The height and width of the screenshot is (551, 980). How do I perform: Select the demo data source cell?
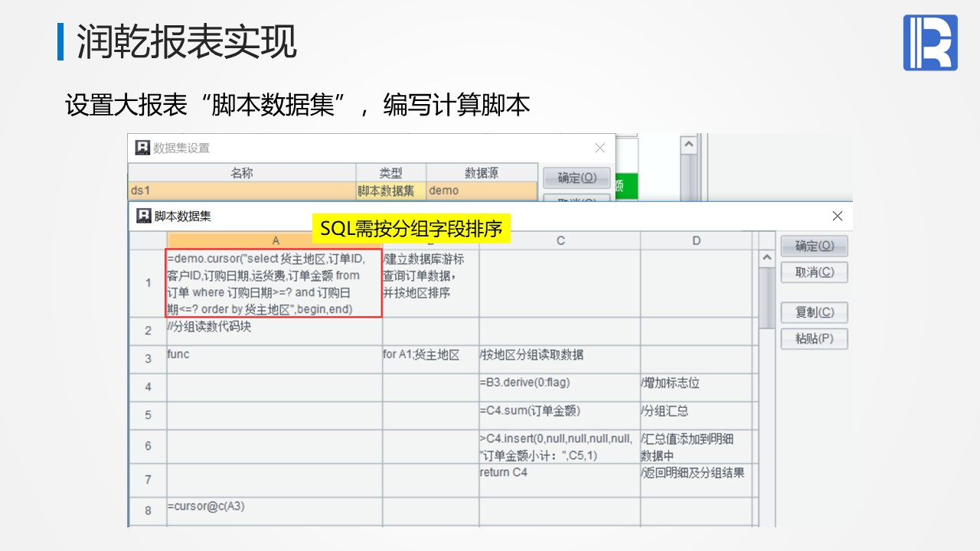pos(482,191)
